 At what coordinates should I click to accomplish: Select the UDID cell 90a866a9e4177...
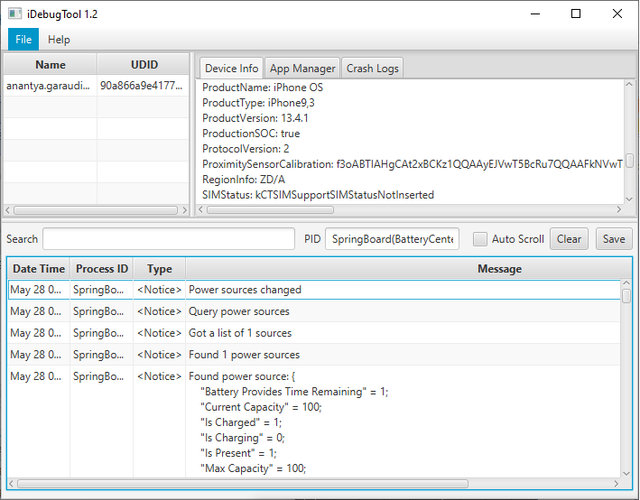click(x=142, y=86)
